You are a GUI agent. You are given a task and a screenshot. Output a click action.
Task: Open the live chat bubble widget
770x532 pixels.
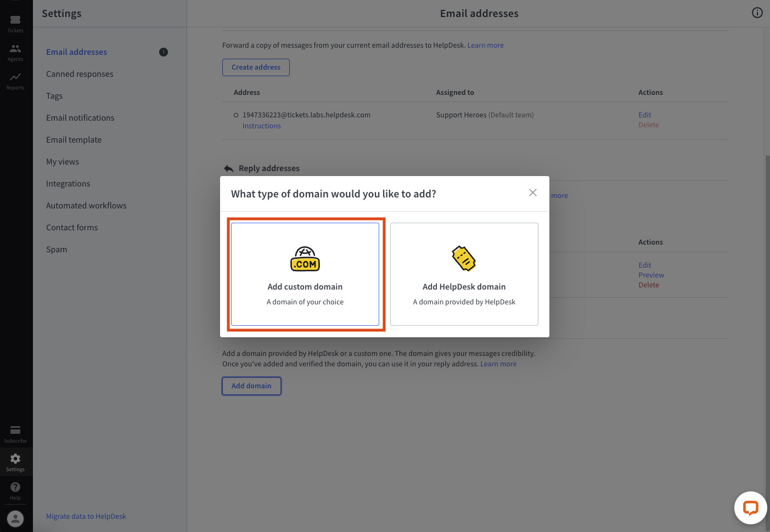tap(750, 507)
